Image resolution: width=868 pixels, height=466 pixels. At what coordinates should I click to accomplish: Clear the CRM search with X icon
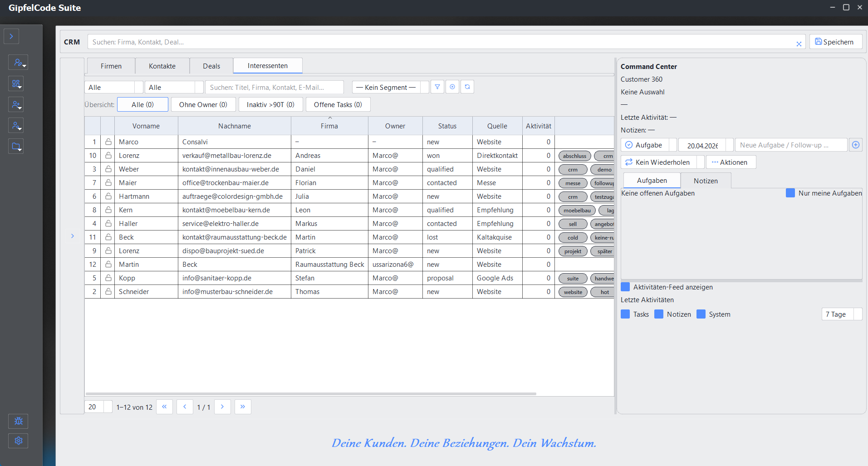click(x=799, y=44)
